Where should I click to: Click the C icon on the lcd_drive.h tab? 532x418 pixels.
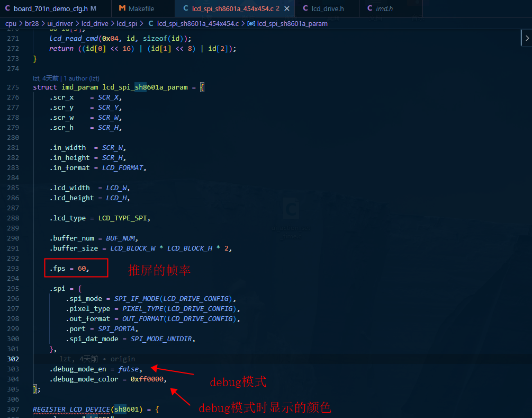click(305, 8)
